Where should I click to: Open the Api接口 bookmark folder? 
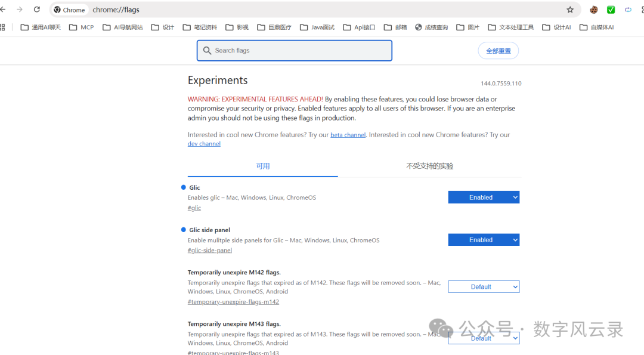360,27
